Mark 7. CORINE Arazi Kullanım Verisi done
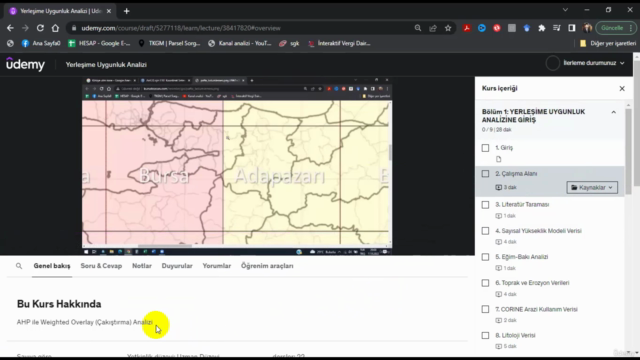Image resolution: width=640 pixels, height=360 pixels. 485,309
